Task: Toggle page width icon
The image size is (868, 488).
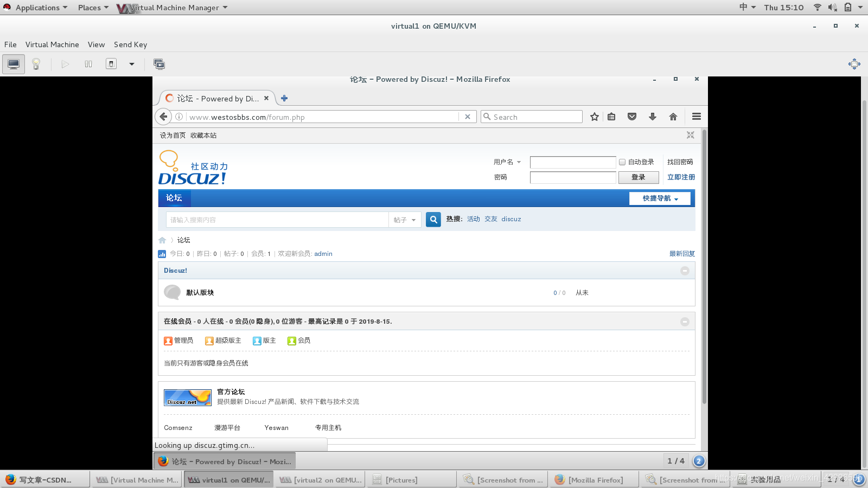Action: click(x=691, y=135)
